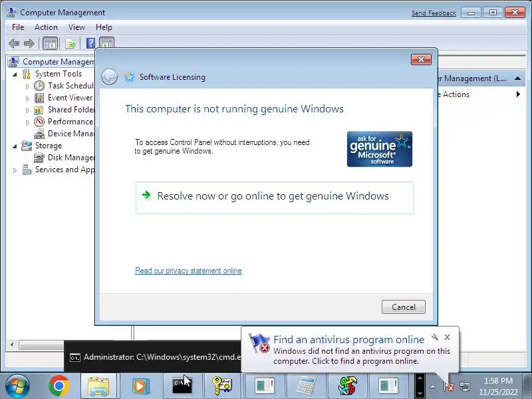Image resolution: width=532 pixels, height=399 pixels.
Task: Toggle Show/Hide Console Tree toolbar icon
Action: 51,43
